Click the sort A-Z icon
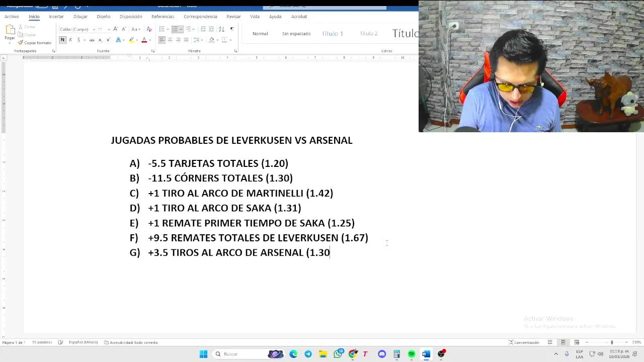Image resolution: width=644 pixels, height=362 pixels. point(221,29)
